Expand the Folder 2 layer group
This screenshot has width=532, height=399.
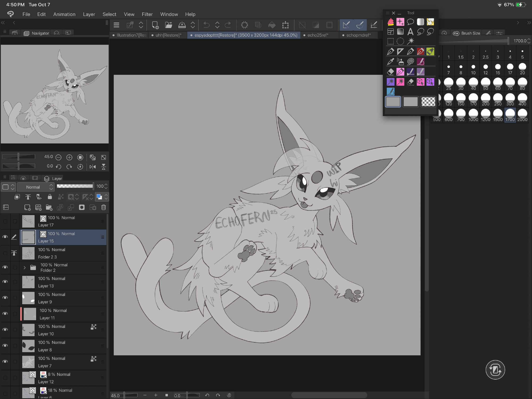tap(25, 268)
